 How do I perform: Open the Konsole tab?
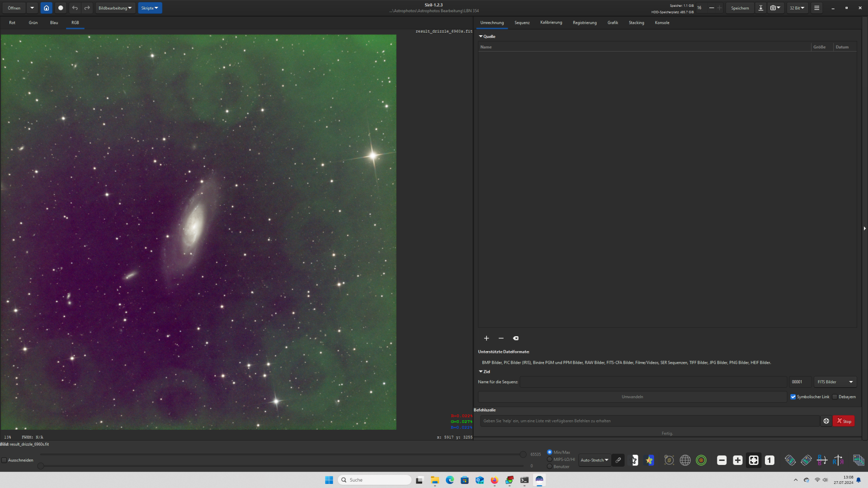point(662,23)
